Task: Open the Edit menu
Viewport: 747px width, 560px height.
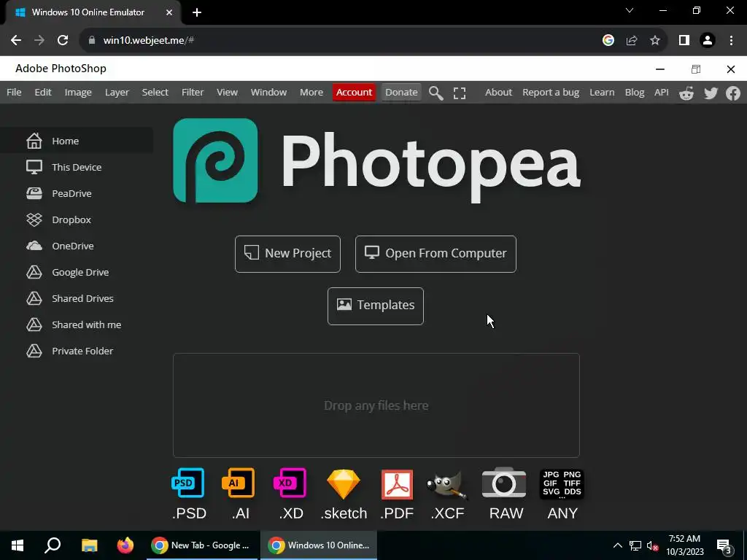Action: pyautogui.click(x=43, y=93)
